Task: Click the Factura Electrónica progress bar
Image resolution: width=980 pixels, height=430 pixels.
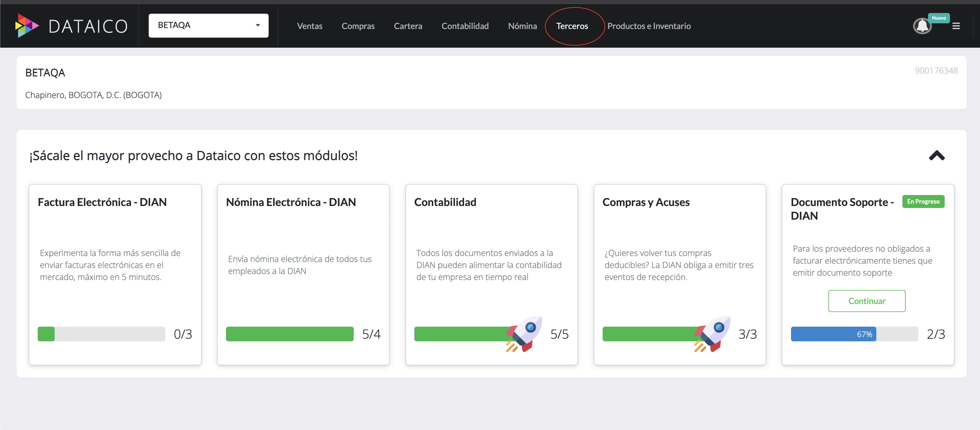Action: click(x=101, y=334)
